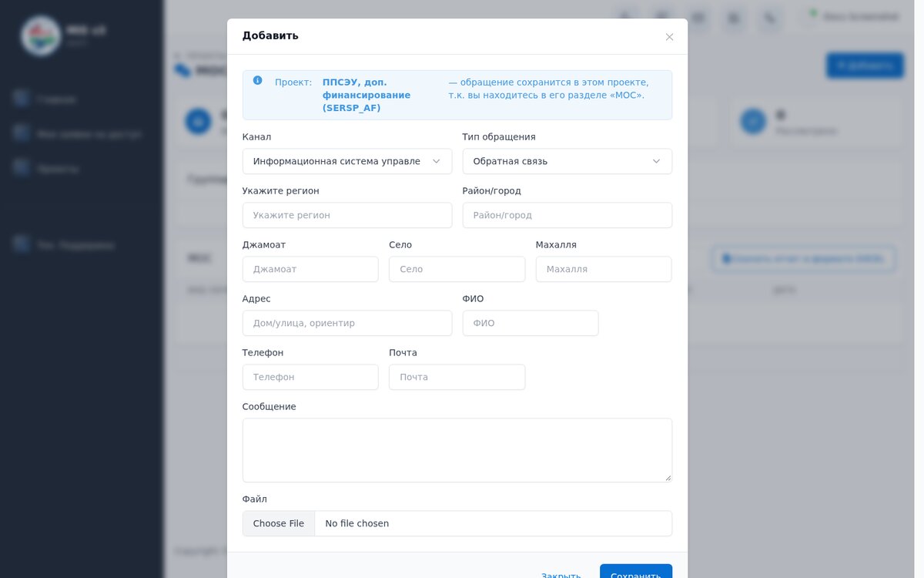This screenshot has width=924, height=578.
Task: Focus the ФИО input field
Action: pyautogui.click(x=531, y=323)
